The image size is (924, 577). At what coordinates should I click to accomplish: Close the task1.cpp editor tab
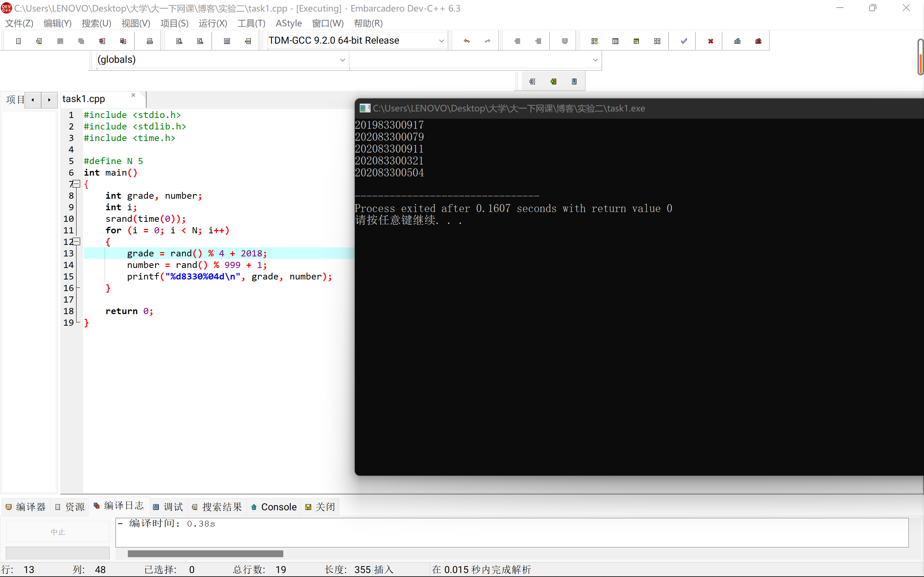133,95
